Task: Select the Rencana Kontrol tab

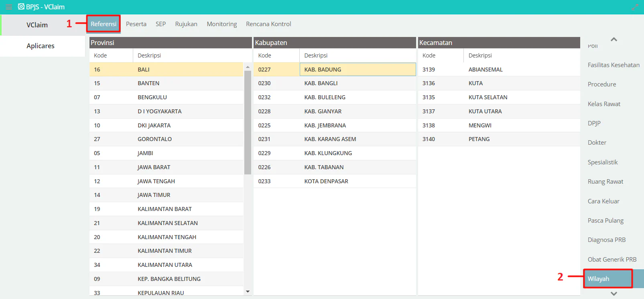Action: tap(268, 24)
